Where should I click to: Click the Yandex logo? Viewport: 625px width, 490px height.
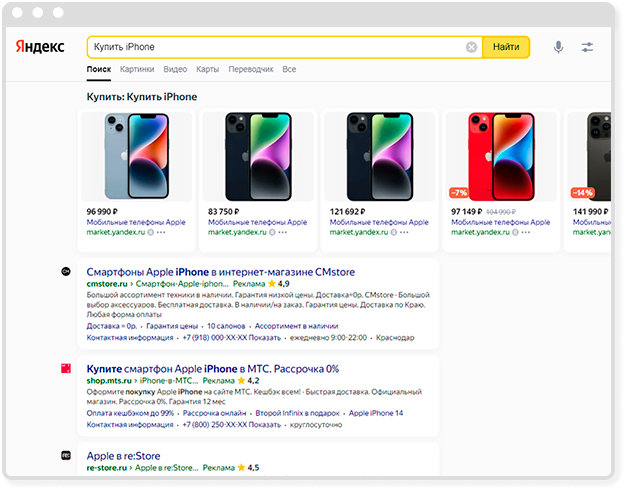click(x=40, y=47)
